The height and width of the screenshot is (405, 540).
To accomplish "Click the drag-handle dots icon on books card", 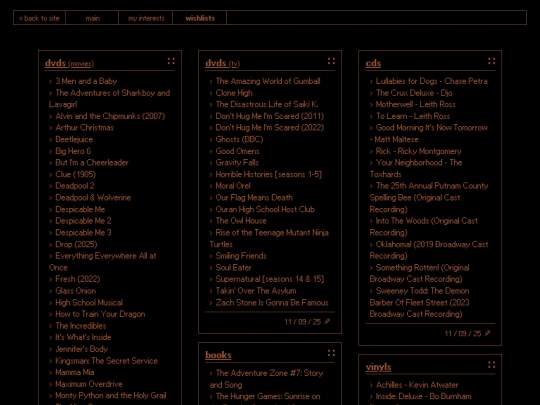I will click(331, 353).
